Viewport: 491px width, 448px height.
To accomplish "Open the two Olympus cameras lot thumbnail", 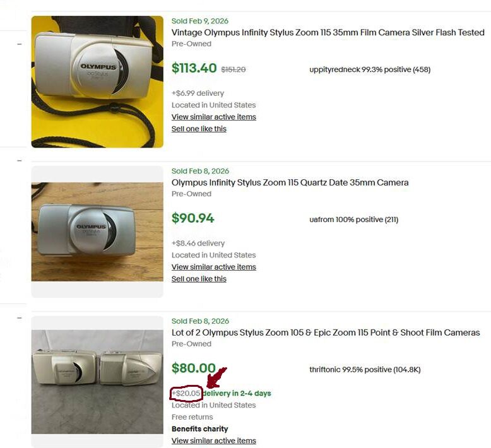I will pos(97,382).
